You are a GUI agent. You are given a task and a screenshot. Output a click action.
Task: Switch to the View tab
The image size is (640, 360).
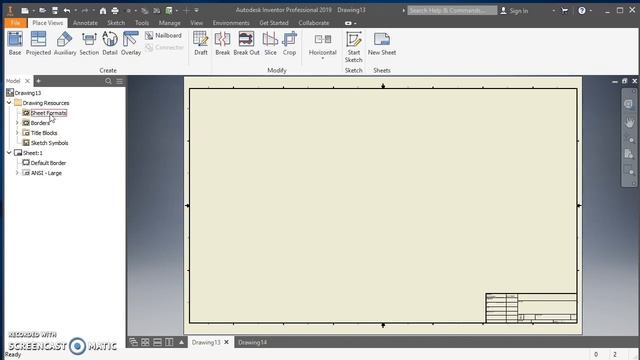(x=196, y=23)
